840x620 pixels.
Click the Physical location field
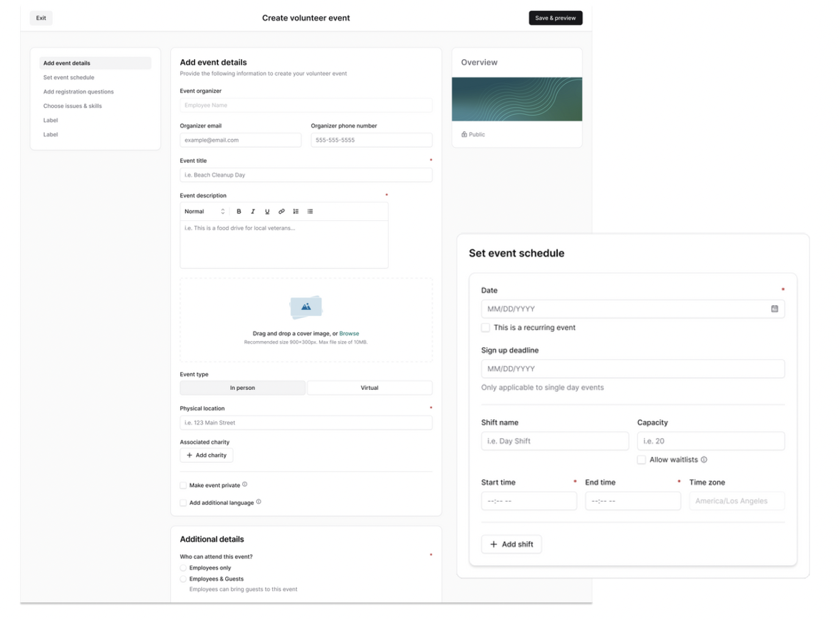coord(306,423)
